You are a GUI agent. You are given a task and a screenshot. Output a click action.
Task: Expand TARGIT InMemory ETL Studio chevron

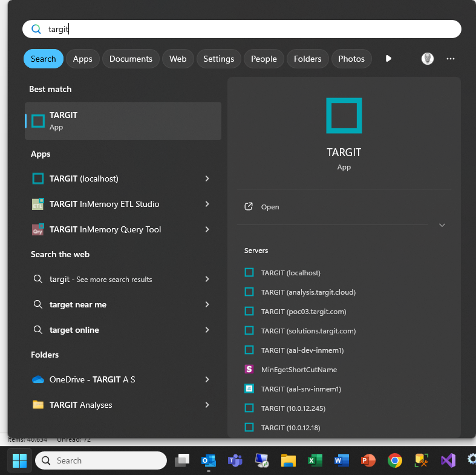(207, 204)
